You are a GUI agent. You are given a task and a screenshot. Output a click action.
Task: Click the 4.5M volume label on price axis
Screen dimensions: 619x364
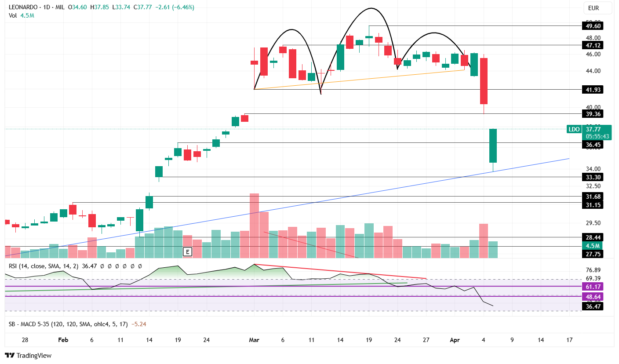click(592, 246)
